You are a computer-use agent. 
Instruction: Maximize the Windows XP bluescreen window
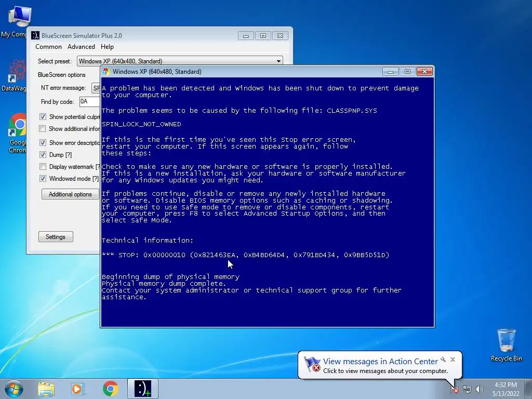tap(407, 72)
